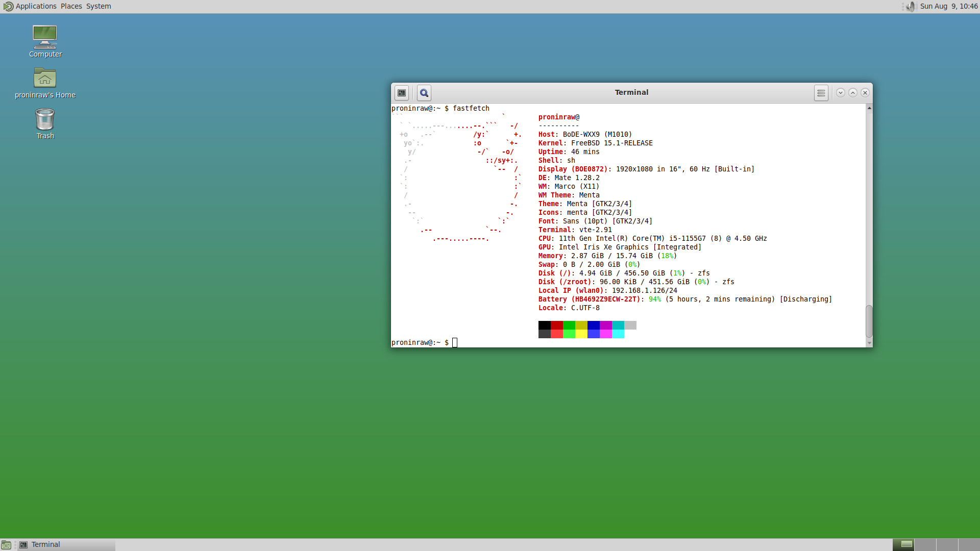Click the Terminal scrollbar thumb
Screen dimensions: 980x551
tap(869, 321)
